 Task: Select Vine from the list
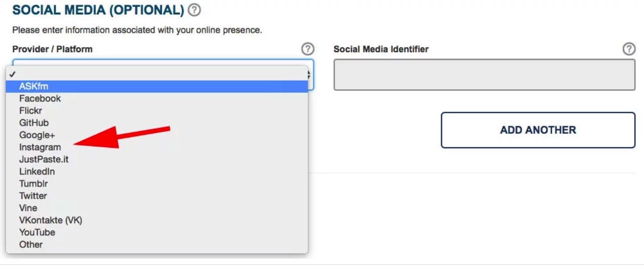tap(28, 208)
